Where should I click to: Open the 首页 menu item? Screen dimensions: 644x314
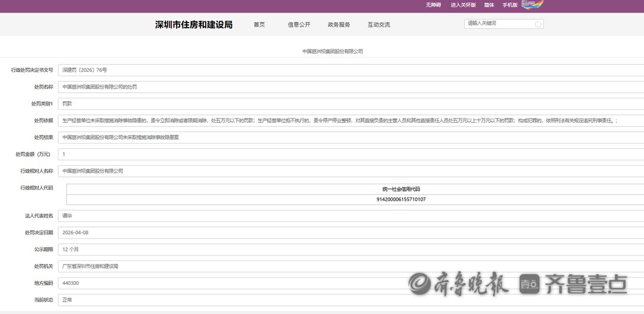(x=259, y=25)
